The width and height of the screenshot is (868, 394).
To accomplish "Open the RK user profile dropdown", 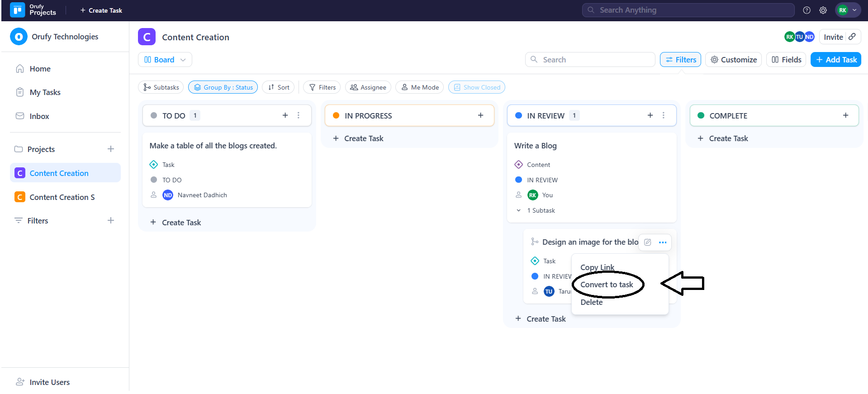I will (x=847, y=10).
